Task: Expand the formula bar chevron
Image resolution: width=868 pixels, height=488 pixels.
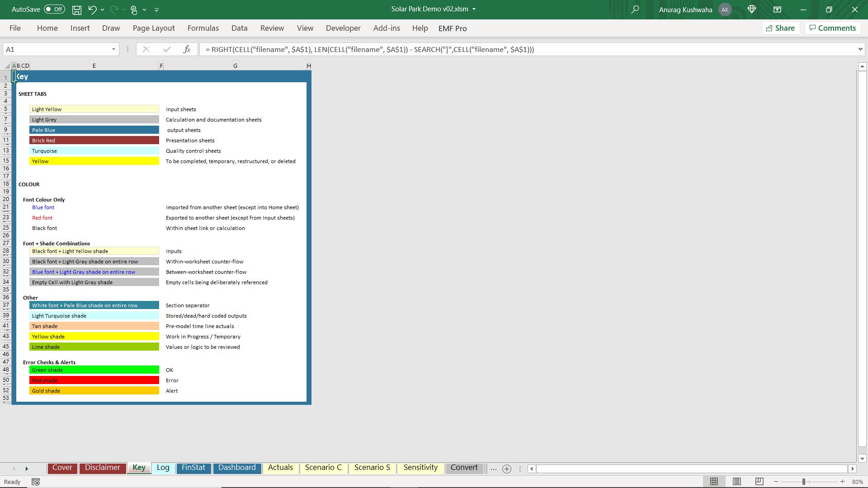Action: [x=860, y=49]
